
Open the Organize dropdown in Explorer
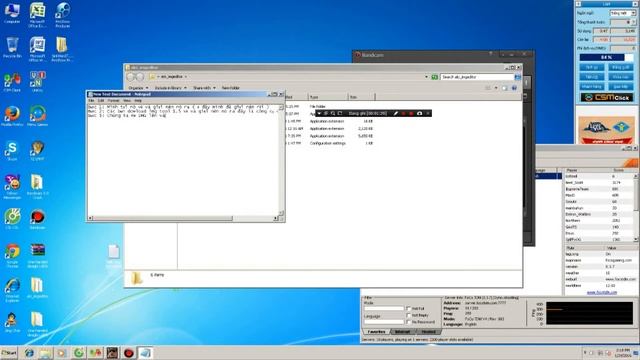(138, 88)
